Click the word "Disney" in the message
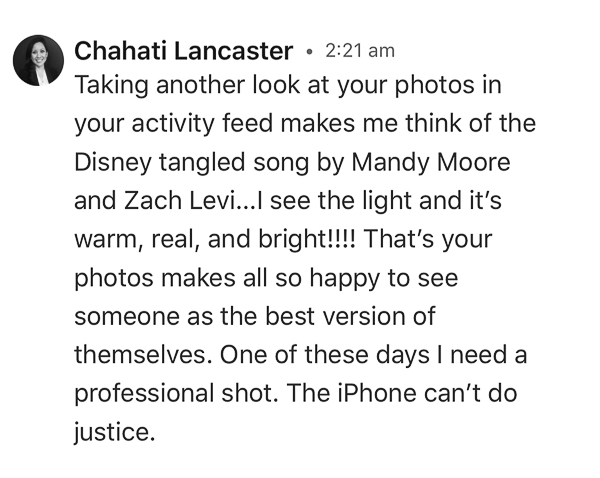Screen dimensions: 600x478 (113, 163)
